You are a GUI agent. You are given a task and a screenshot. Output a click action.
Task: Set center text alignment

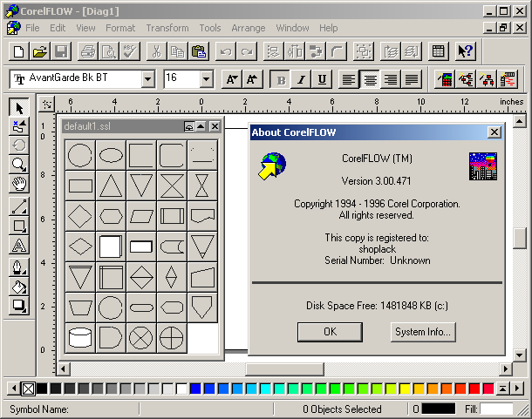[x=370, y=80]
